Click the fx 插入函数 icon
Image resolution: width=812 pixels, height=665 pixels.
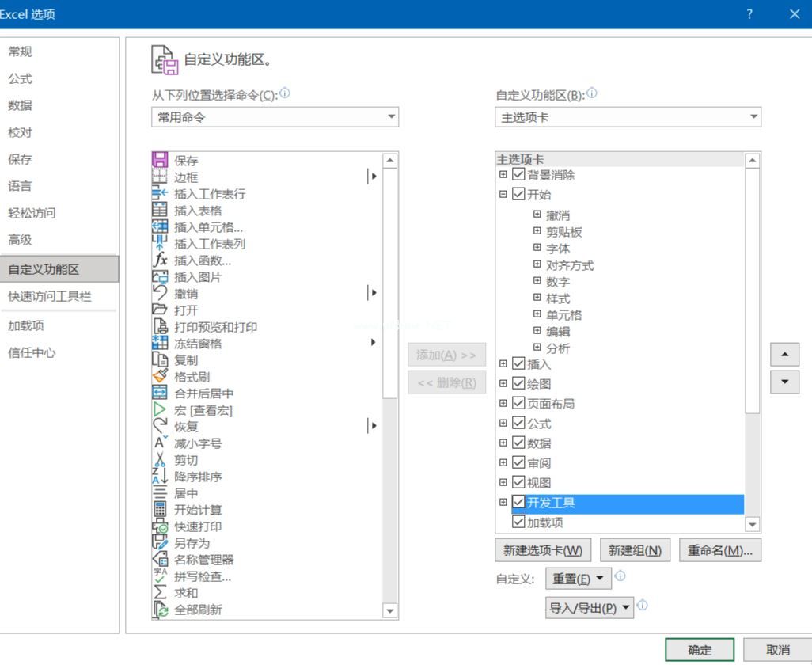click(160, 260)
